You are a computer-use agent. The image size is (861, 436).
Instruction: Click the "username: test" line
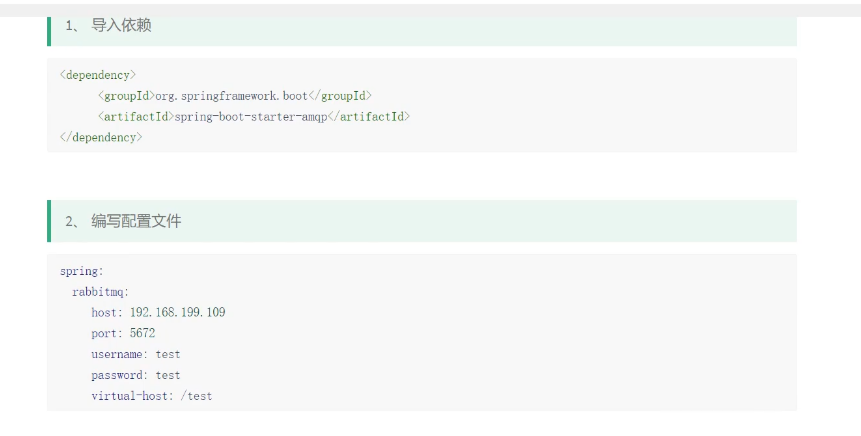135,354
